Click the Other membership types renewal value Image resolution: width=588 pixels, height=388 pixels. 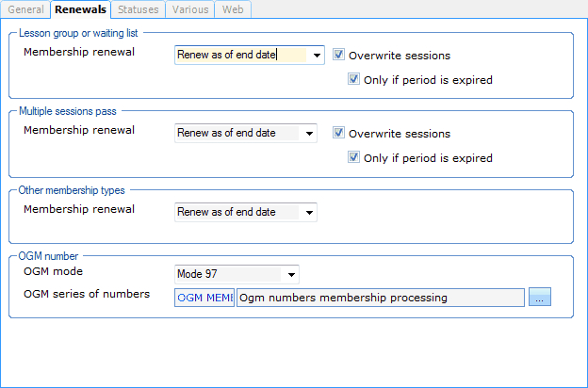pyautogui.click(x=237, y=213)
